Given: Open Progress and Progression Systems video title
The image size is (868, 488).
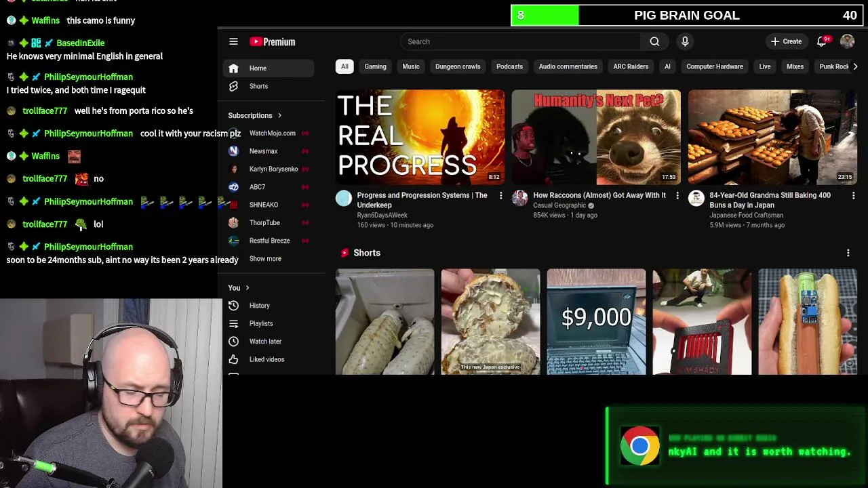Looking at the screenshot, I should tap(422, 200).
